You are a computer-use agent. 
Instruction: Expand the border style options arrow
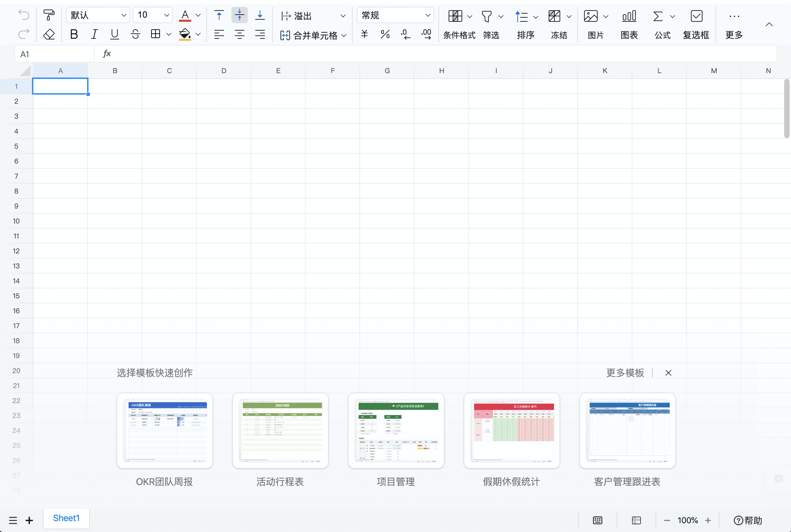(168, 34)
